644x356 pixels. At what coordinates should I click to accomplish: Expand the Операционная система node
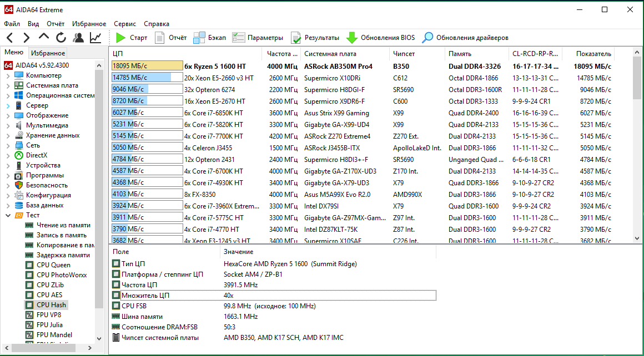coord(8,95)
